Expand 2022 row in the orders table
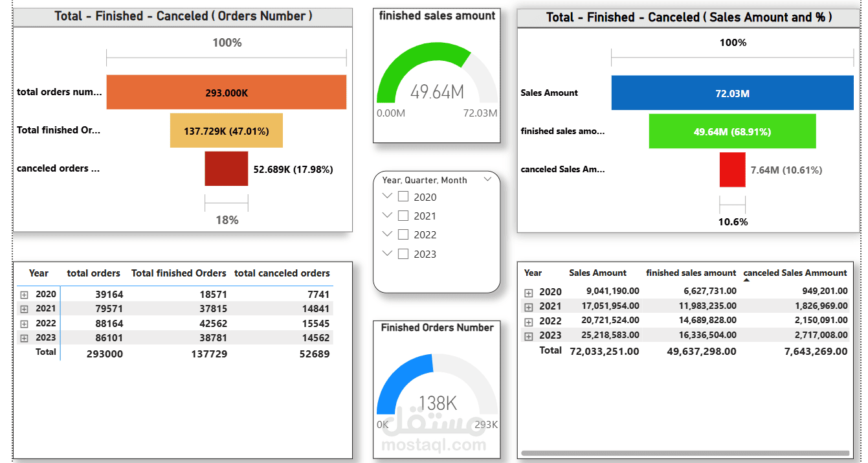This screenshot has height=463, width=868. pos(25,324)
